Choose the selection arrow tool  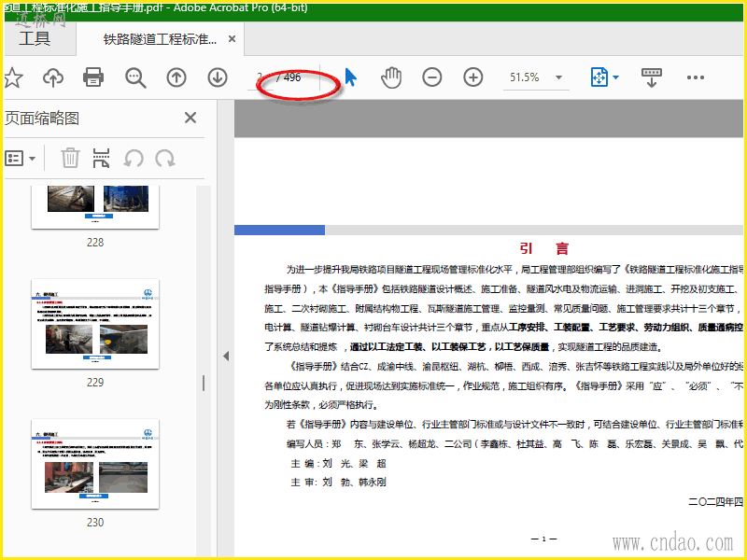(x=351, y=77)
